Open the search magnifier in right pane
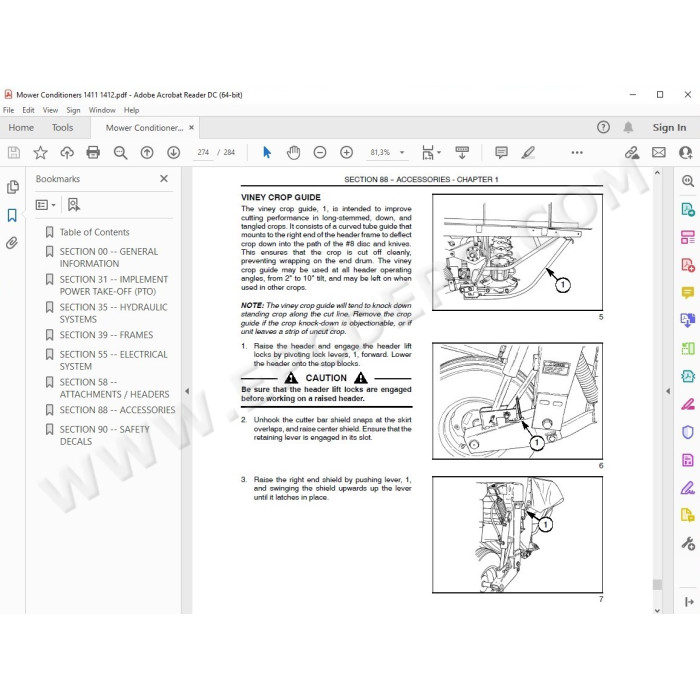The width and height of the screenshot is (700, 700). point(688,181)
